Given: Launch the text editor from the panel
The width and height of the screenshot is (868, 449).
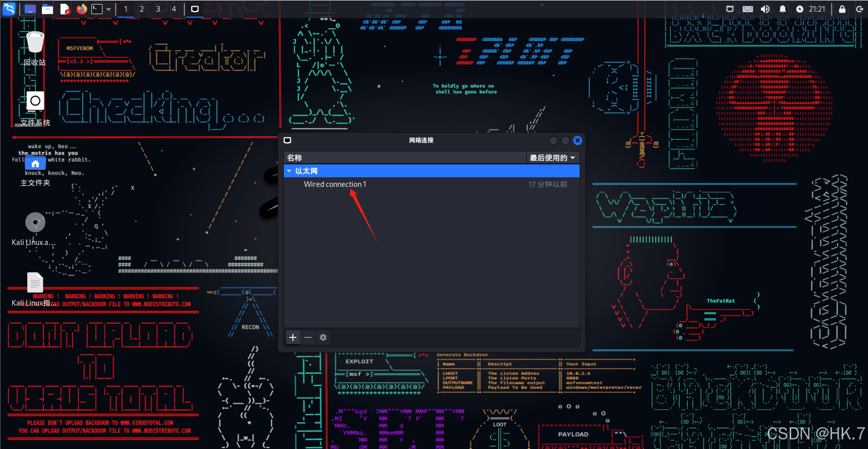Looking at the screenshot, I should [x=65, y=9].
